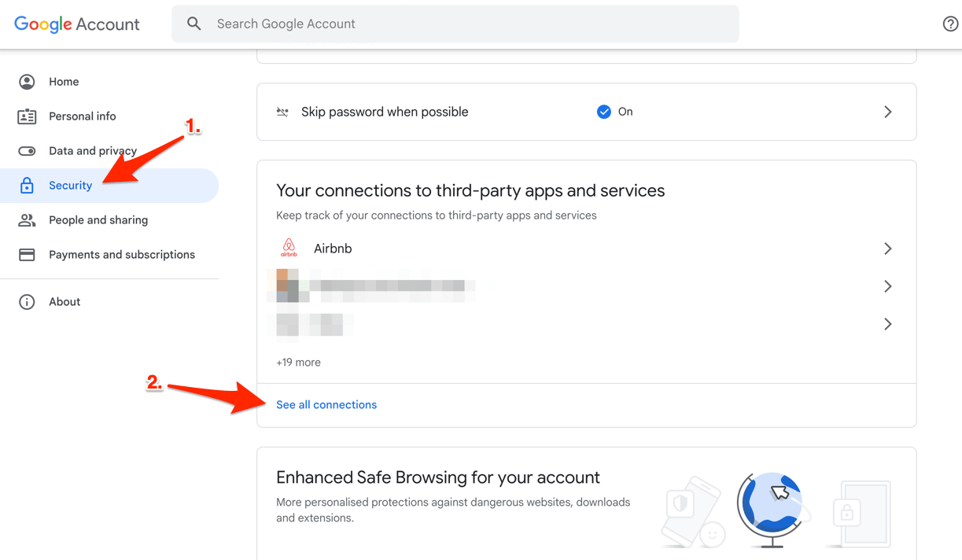Click the +19 more connections text
This screenshot has width=962, height=560.
298,362
